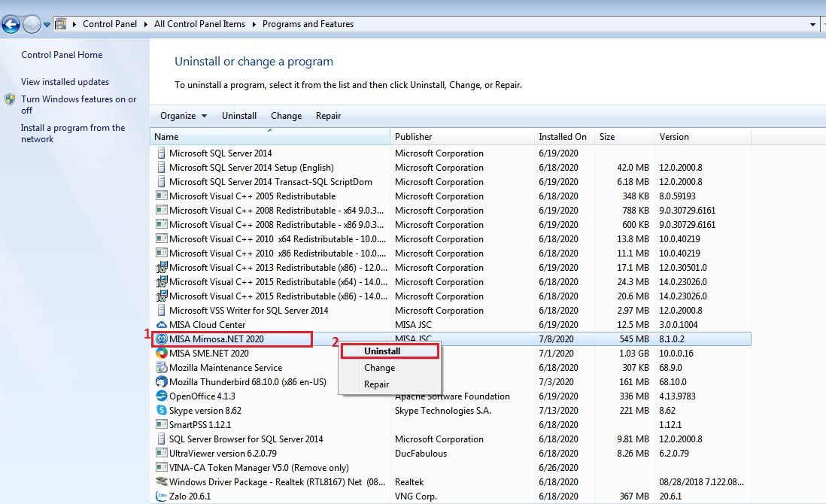Click Skype version 8.62 icon
The height and width of the screenshot is (504, 826).
[161, 410]
